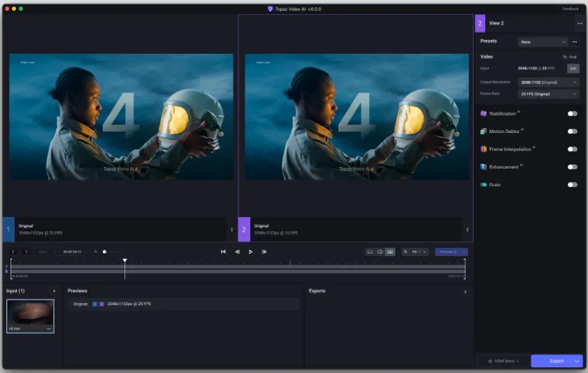Select the input video thumbnail
588x373 pixels.
pos(30,316)
